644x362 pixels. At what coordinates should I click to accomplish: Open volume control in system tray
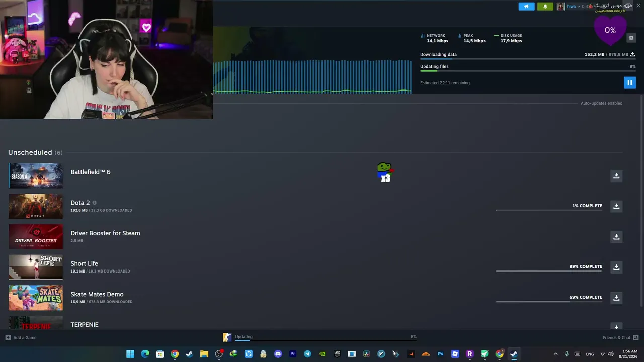611,354
